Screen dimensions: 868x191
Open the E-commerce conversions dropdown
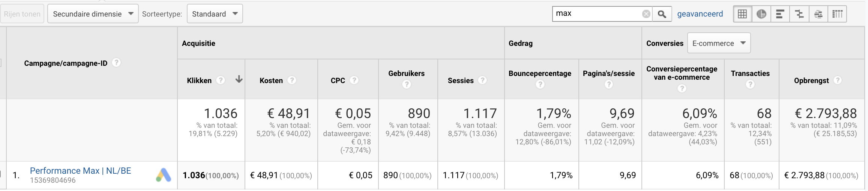(719, 43)
